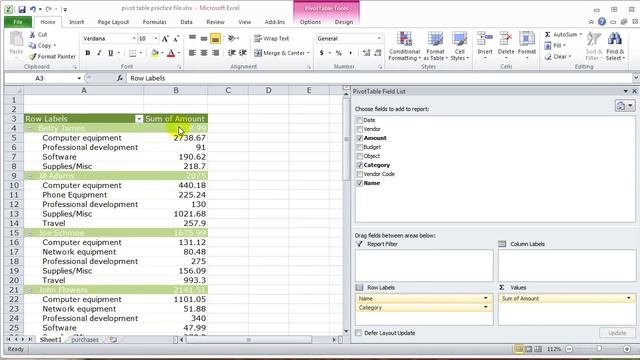The image size is (640, 360).
Task: Click the Save icon in quick access toolbar
Action: coord(22,9)
